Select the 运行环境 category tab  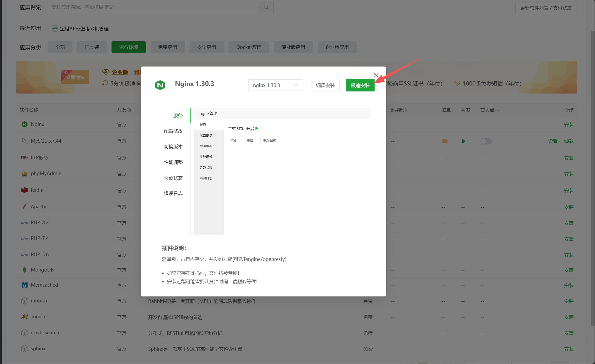click(x=129, y=47)
